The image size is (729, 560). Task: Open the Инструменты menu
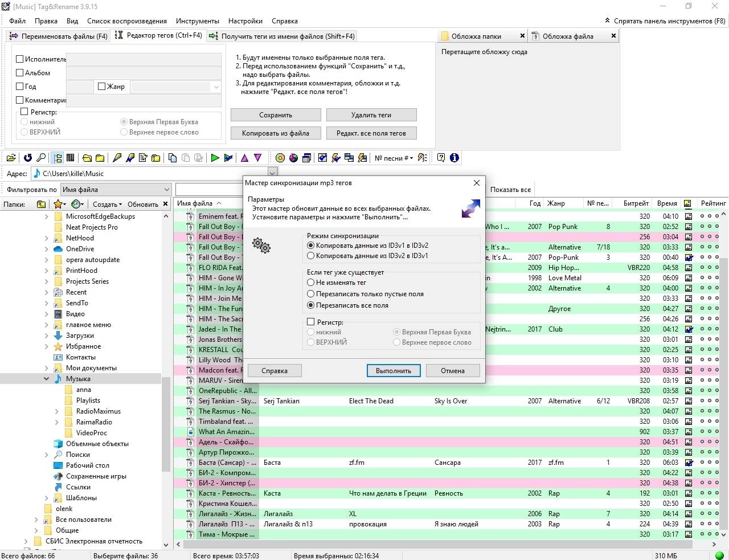(x=198, y=21)
